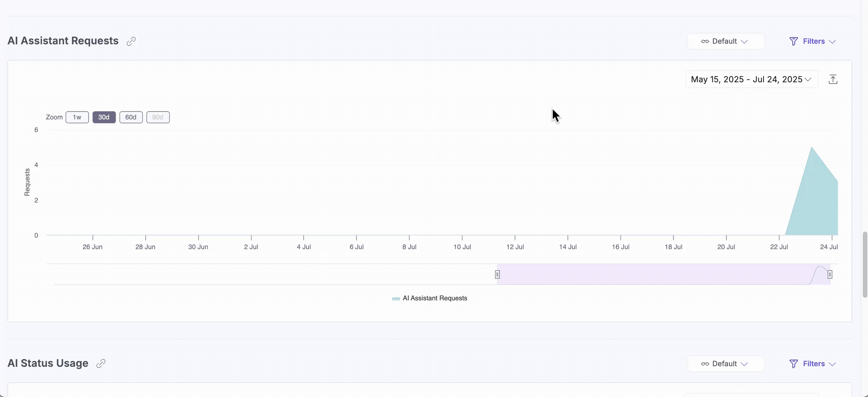Click the link icon beside AI Status Usage
The height and width of the screenshot is (397, 868).
tap(101, 363)
